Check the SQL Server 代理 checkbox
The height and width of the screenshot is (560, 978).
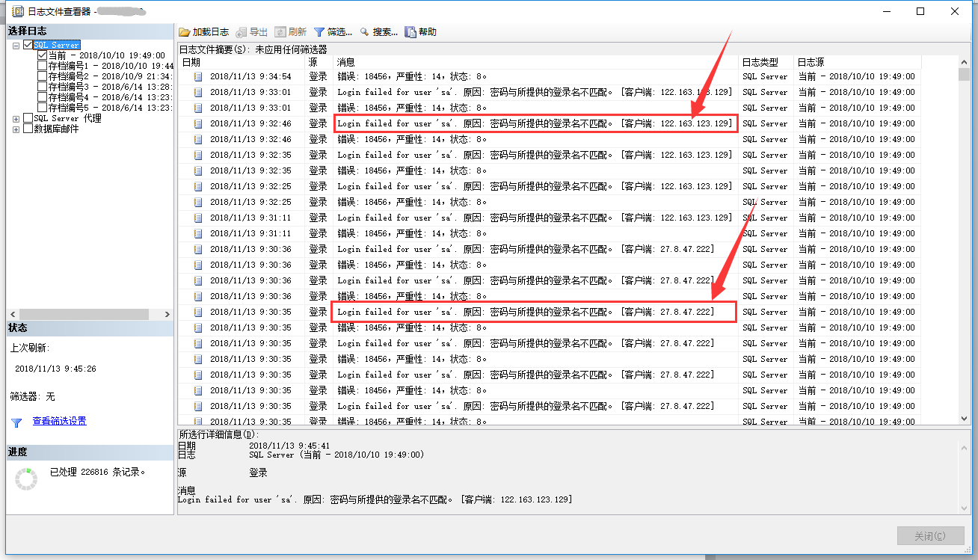click(x=28, y=118)
